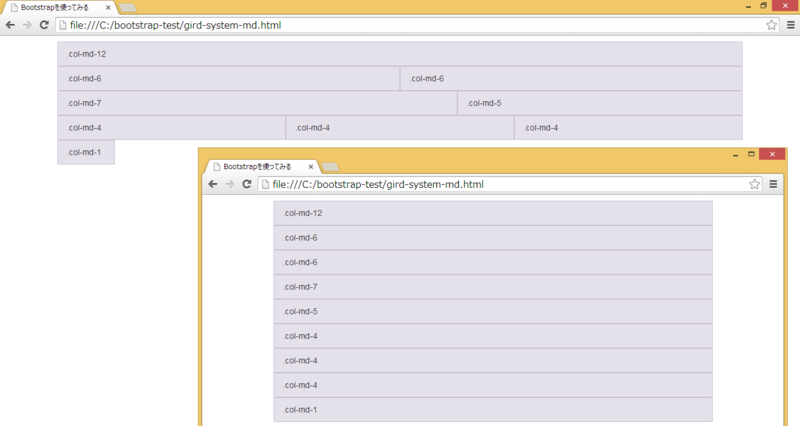The image size is (800, 426).
Task: Close the front browser window
Action: (772, 154)
